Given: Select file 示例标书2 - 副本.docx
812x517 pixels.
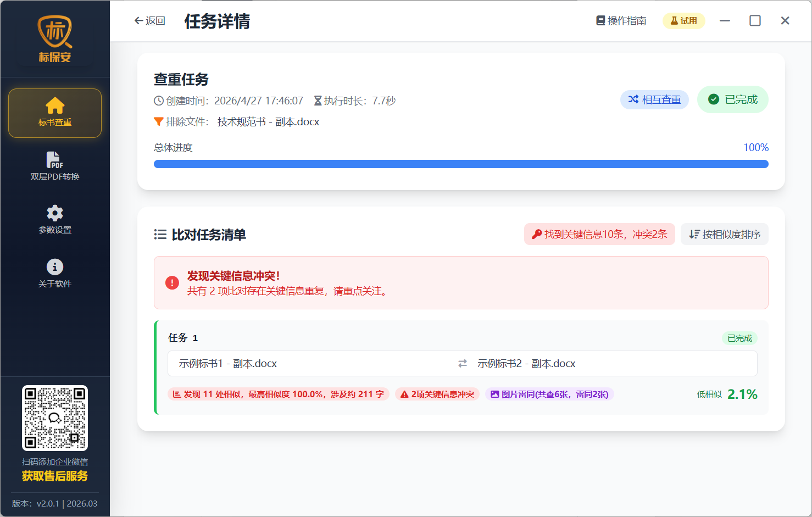Looking at the screenshot, I should click(526, 364).
